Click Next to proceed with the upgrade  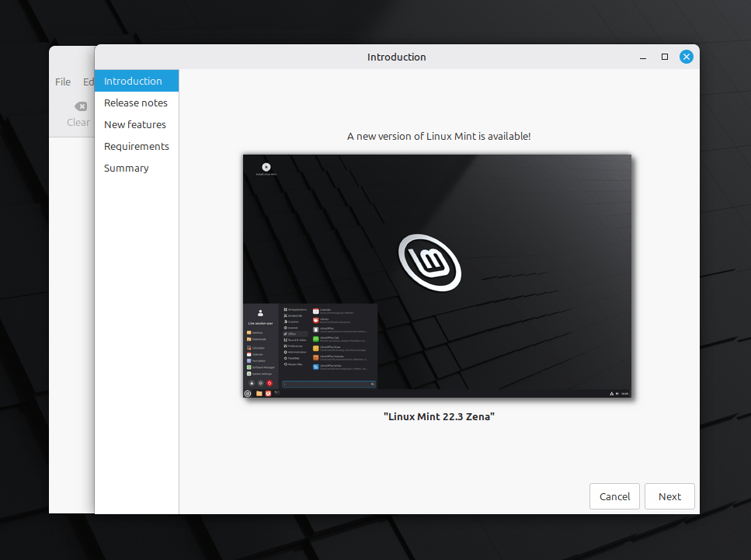[669, 496]
